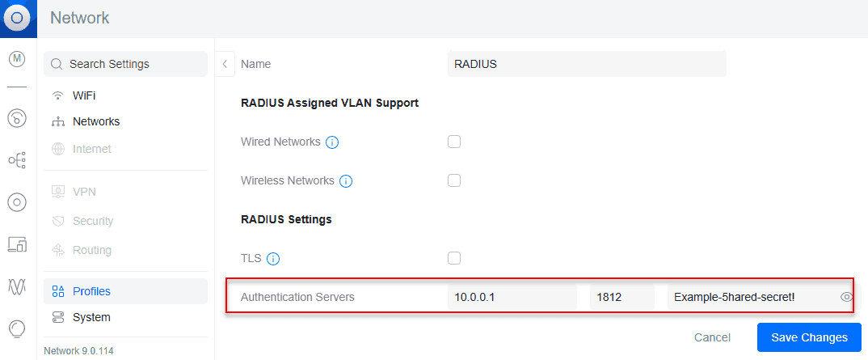Image resolution: width=868 pixels, height=360 pixels.
Task: Open the waveform insights icon
Action: (17, 286)
